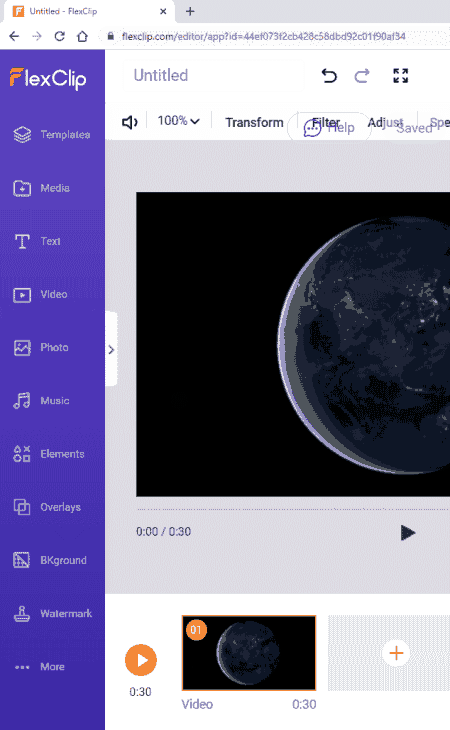Expand the collapsed side panel arrow
This screenshot has height=730, width=450.
tap(111, 350)
